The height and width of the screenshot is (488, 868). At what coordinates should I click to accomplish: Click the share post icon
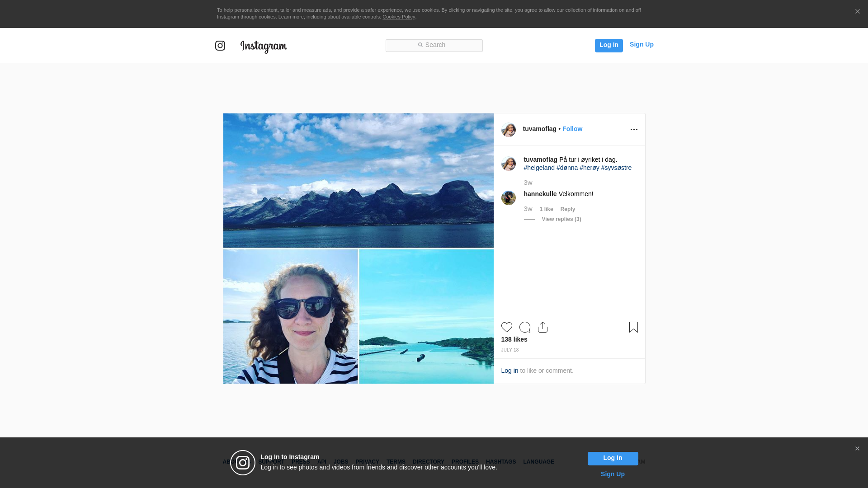click(542, 327)
